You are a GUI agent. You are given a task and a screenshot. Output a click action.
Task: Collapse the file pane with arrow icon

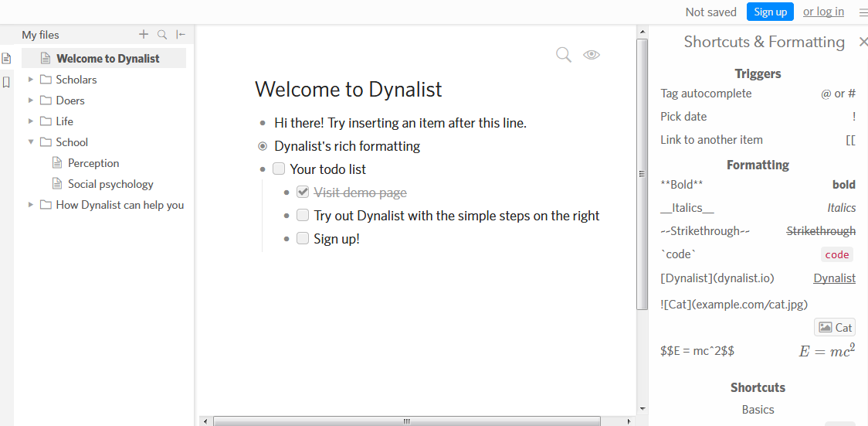(181, 34)
